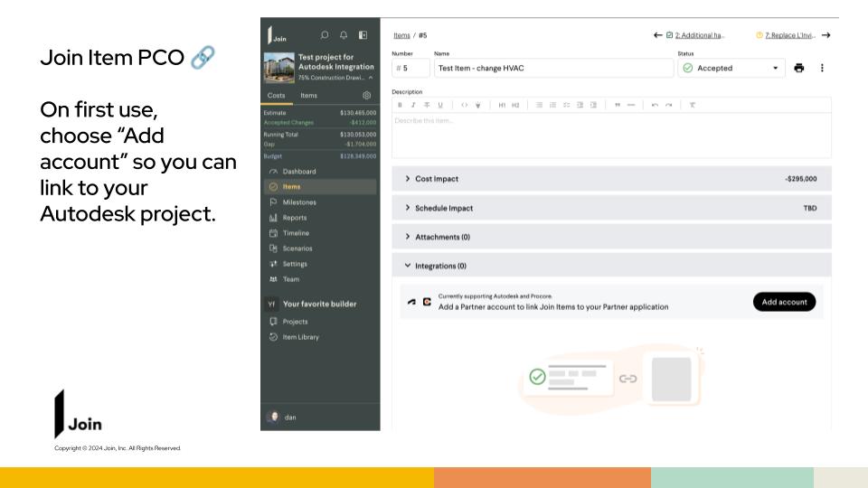Open the Status dropdown showing Accepted
Image resolution: width=868 pixels, height=488 pixels.
click(x=731, y=68)
